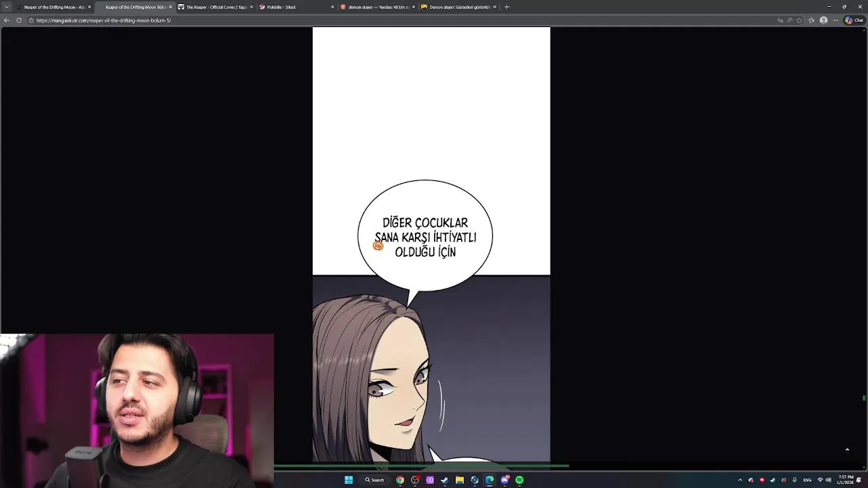Click the scroll-to-top arrow button

847,449
